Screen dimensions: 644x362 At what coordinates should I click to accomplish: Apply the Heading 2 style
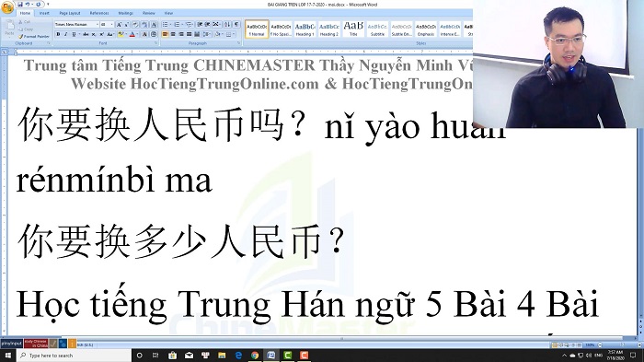click(329, 29)
